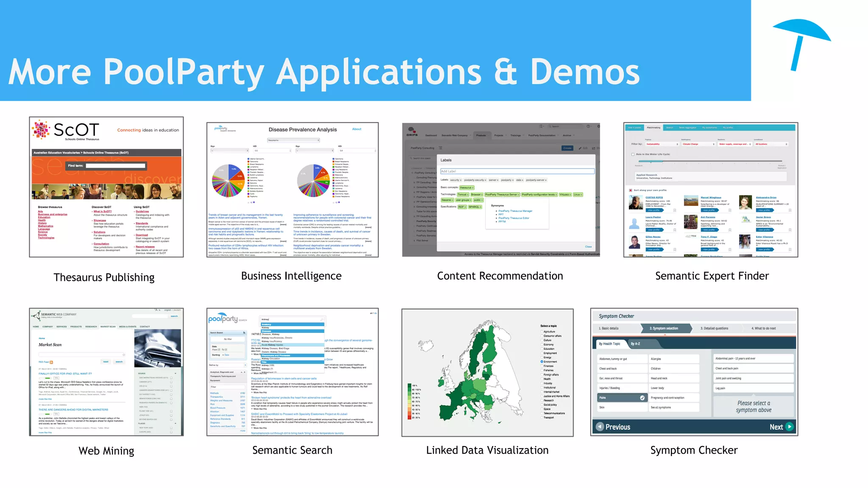868x488 pixels.
Task: Click bookmark icon beside COSTAS RIPIS view profile
Action: (x=675, y=210)
